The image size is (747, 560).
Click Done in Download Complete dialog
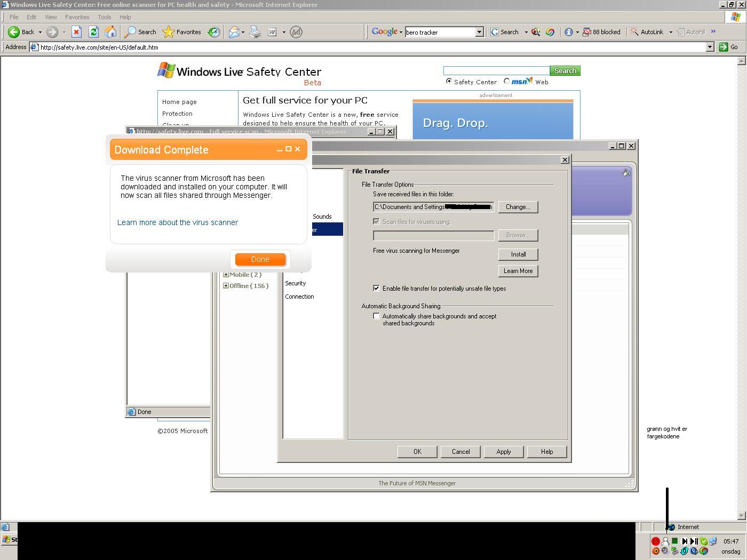tap(260, 259)
